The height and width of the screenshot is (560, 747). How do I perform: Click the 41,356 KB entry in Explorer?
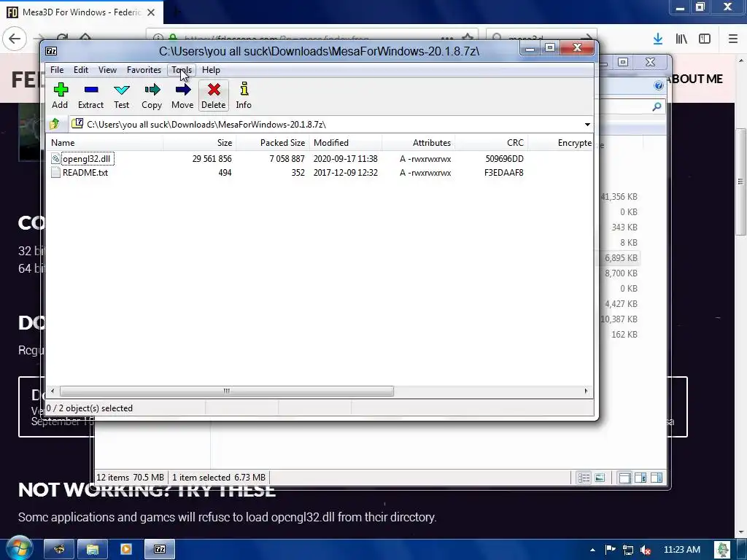(619, 197)
